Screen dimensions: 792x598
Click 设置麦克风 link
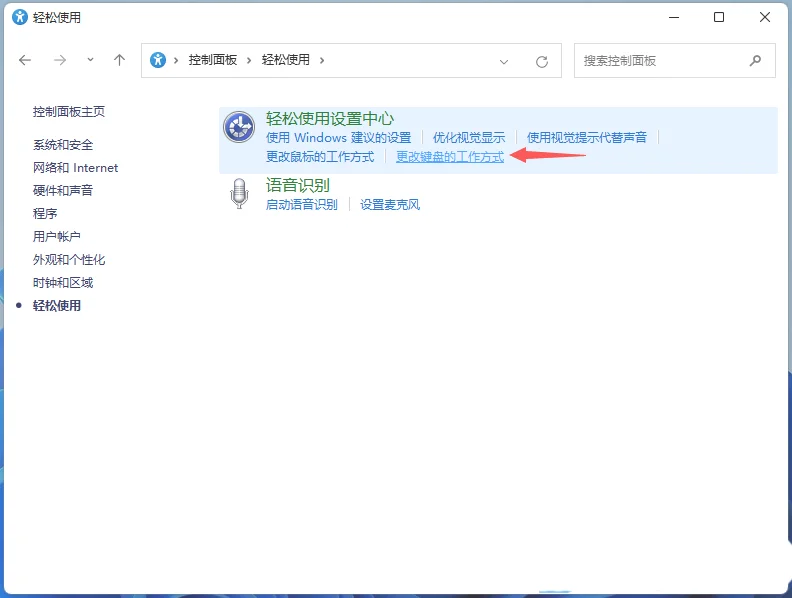(389, 205)
